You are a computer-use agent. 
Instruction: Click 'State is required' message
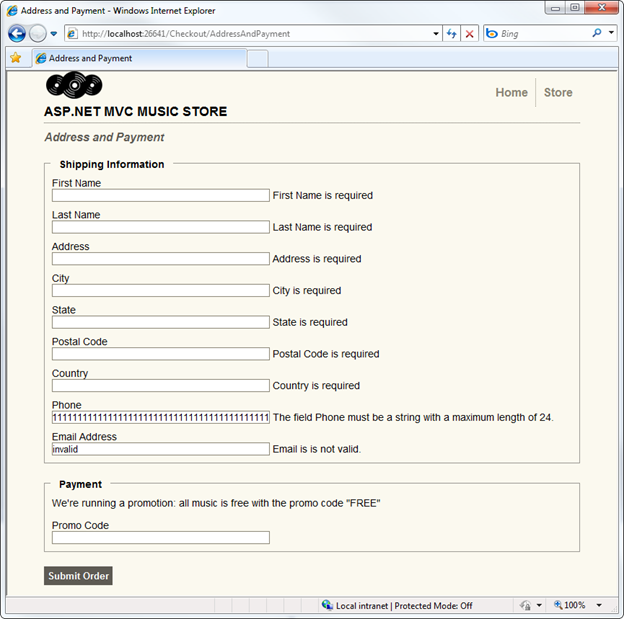point(310,322)
